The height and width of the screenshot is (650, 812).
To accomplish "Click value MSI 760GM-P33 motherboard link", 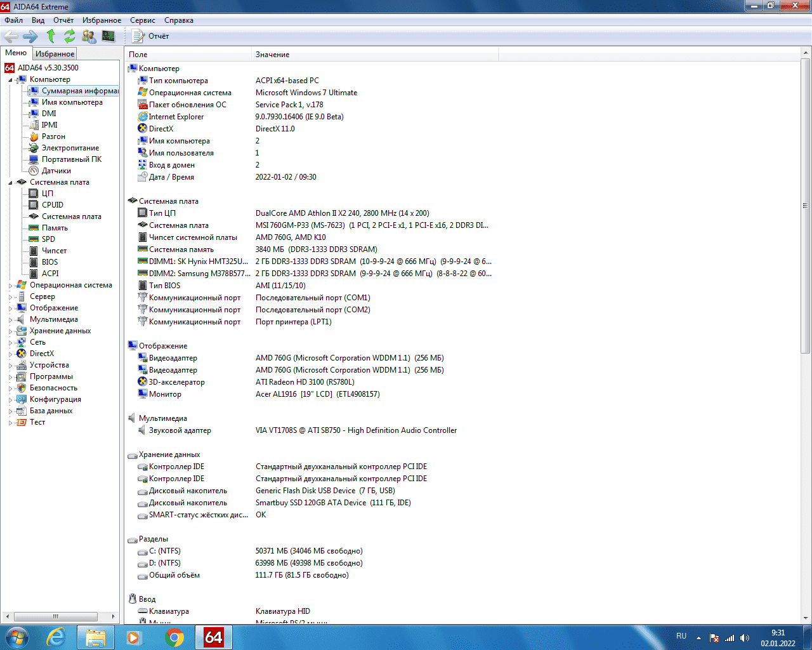I will pyautogui.click(x=372, y=225).
